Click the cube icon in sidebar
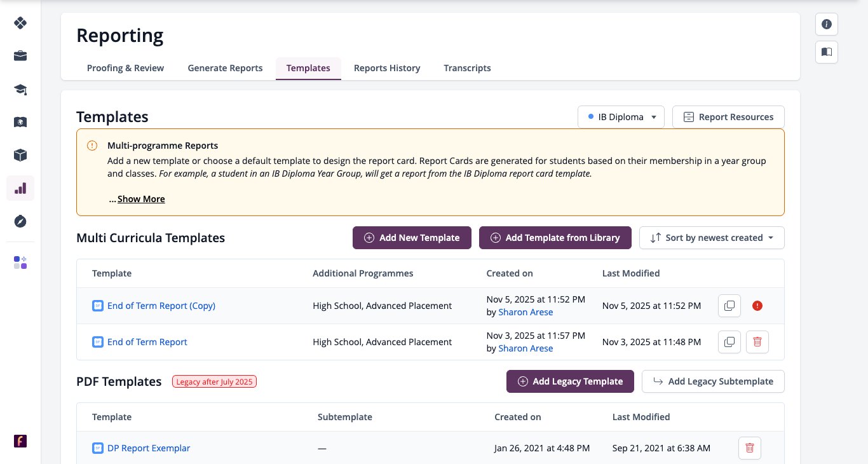The width and height of the screenshot is (868, 464). tap(20, 155)
